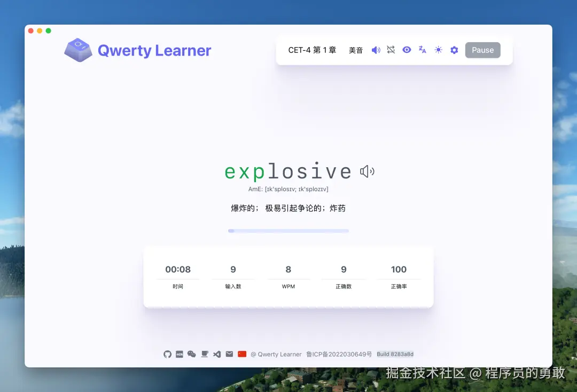Click the Qwerty Learner keyboard logo
The width and height of the screenshot is (577, 392).
[78, 49]
